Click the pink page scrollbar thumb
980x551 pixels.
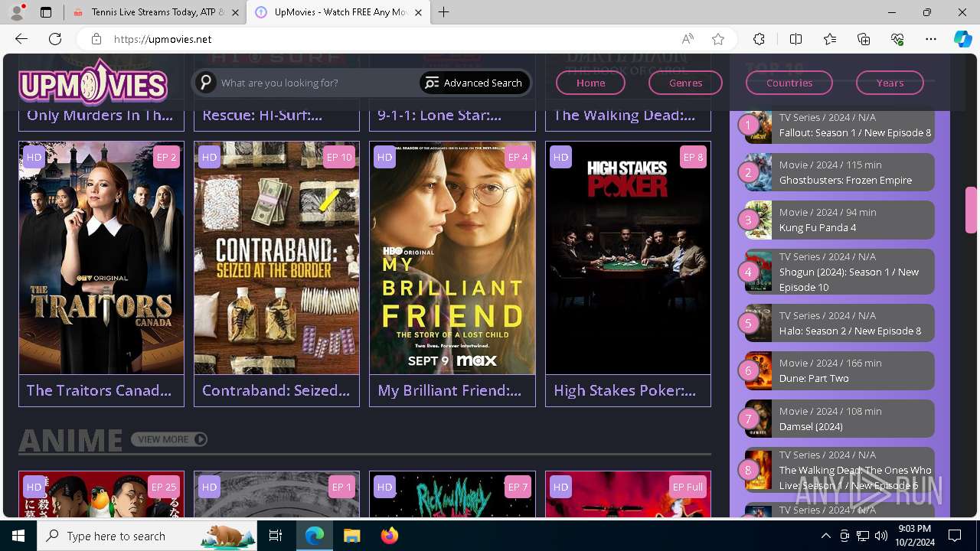coord(971,210)
